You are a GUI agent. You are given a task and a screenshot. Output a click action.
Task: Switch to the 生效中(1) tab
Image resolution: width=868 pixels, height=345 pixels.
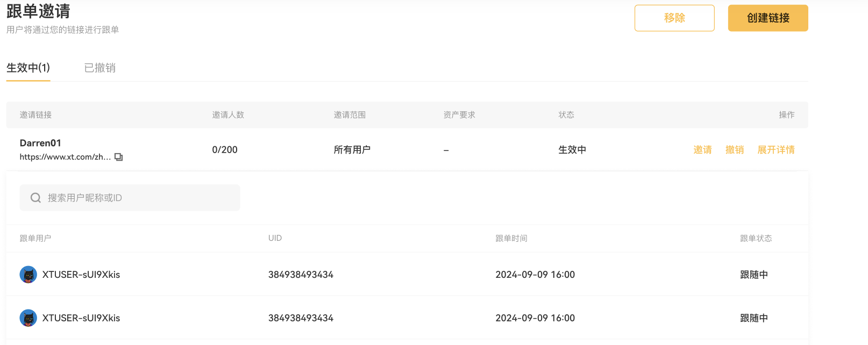pos(28,68)
